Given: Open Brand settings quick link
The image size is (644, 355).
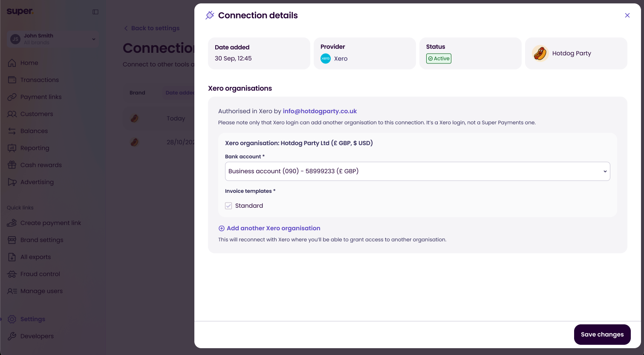Looking at the screenshot, I should pyautogui.click(x=42, y=240).
